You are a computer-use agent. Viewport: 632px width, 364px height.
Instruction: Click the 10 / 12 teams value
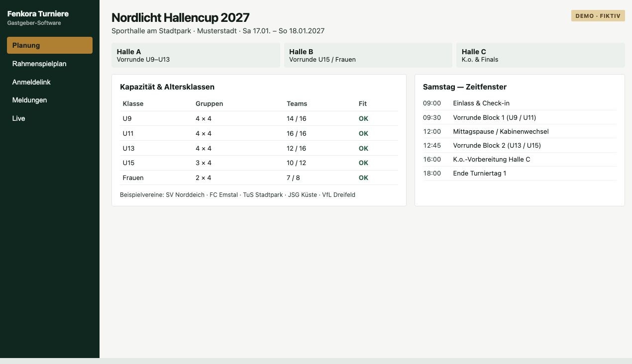[296, 163]
